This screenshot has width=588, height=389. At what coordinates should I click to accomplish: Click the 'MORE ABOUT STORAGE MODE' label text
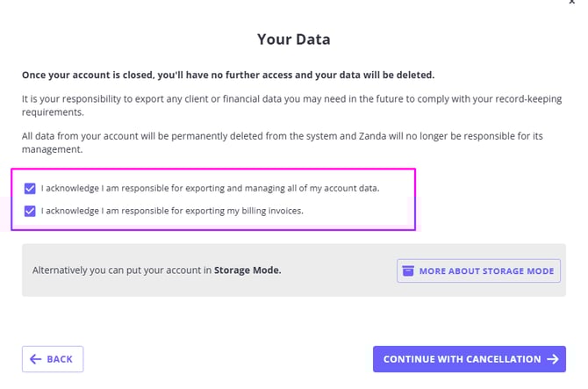pos(487,270)
